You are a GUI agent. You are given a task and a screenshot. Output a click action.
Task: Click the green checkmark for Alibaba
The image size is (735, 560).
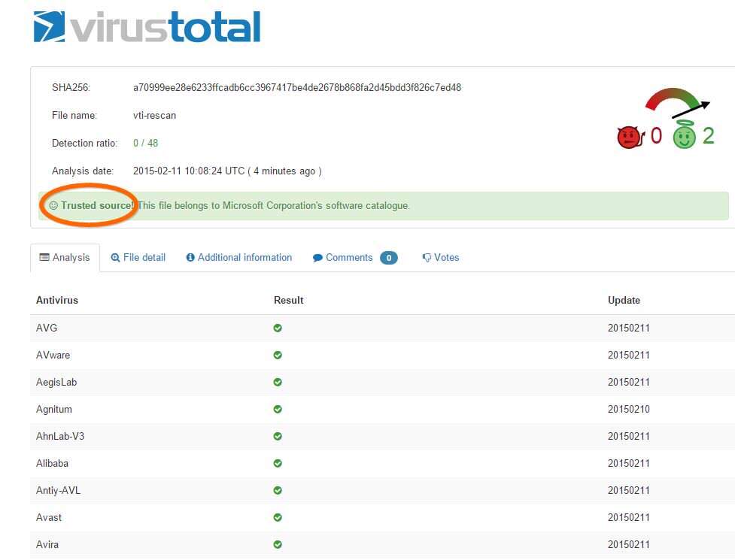[x=278, y=463]
